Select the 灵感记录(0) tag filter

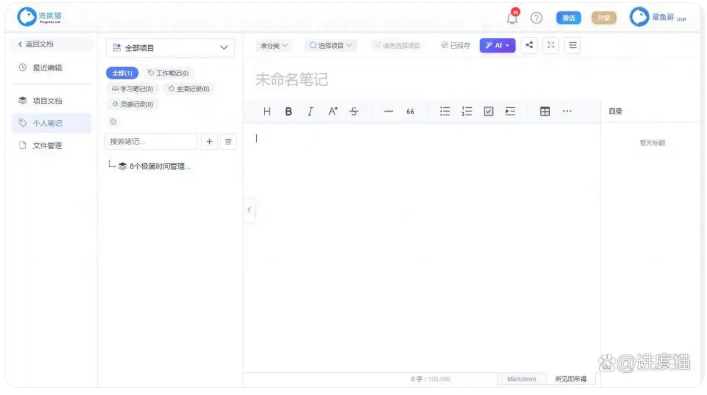pyautogui.click(x=133, y=104)
